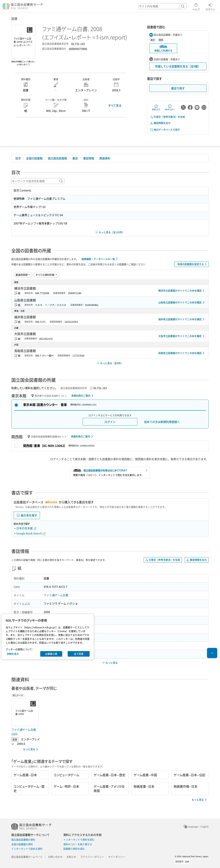Open the 都道府県順 dropdown
The height and width of the screenshot is (868, 220).
pyautogui.click(x=23, y=275)
